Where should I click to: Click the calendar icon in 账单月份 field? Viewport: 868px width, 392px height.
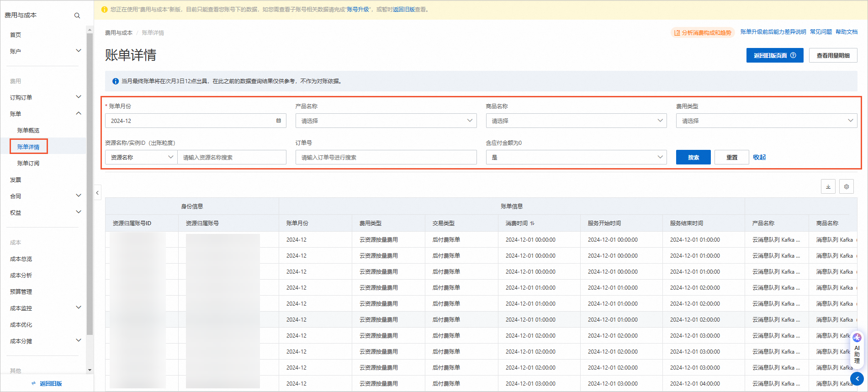coord(278,121)
